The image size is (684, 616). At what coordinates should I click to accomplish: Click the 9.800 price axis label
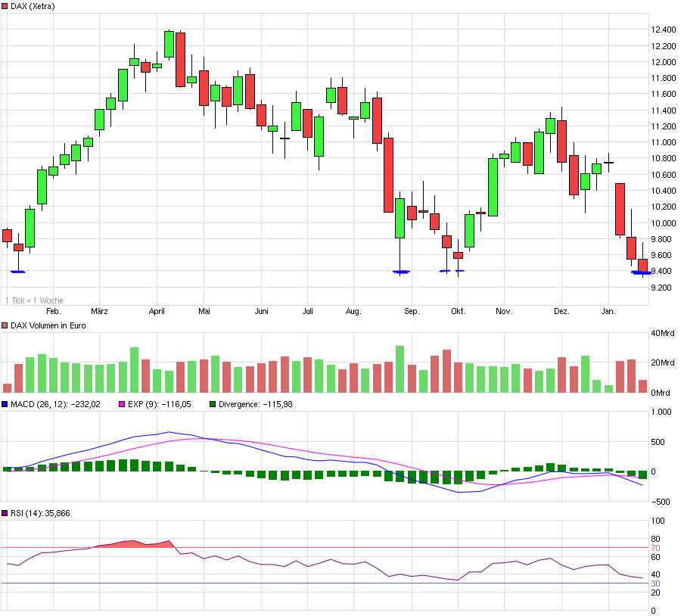coord(661,239)
